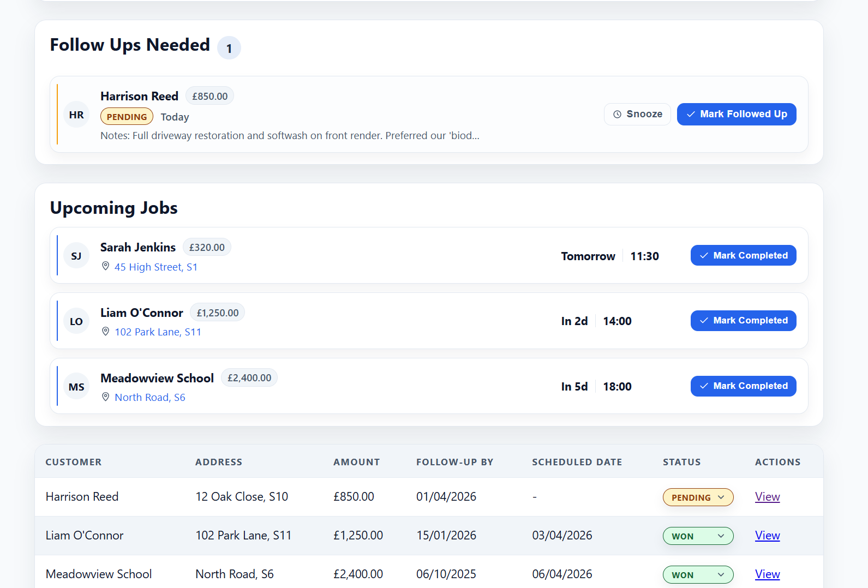
Task: Mark Meadowview School job completed
Action: click(744, 386)
